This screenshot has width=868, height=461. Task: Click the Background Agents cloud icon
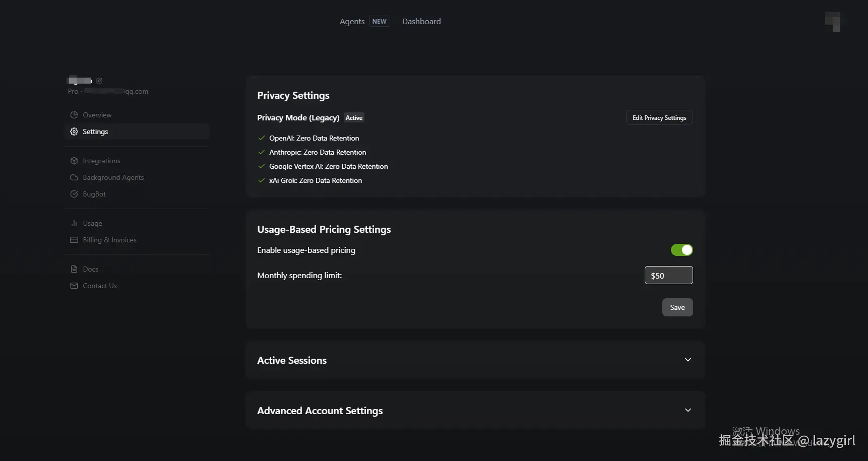click(x=74, y=177)
